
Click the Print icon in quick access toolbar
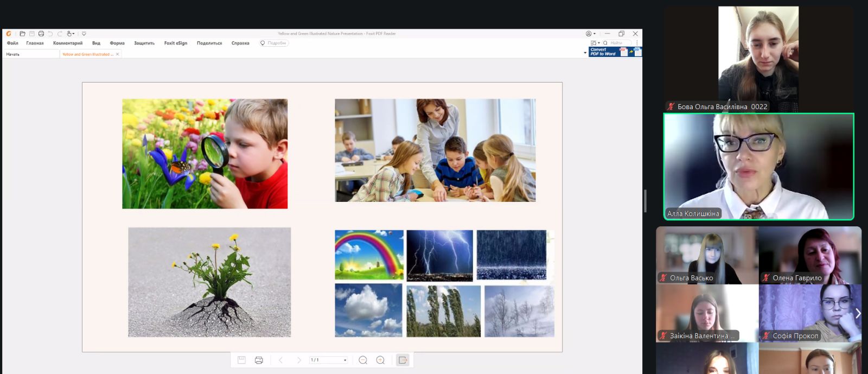(41, 34)
